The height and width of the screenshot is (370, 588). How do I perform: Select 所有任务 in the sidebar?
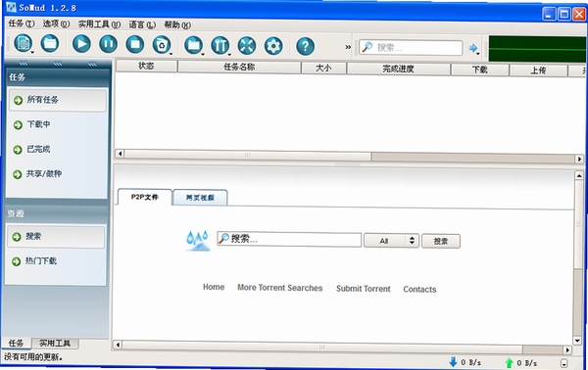pyautogui.click(x=58, y=100)
